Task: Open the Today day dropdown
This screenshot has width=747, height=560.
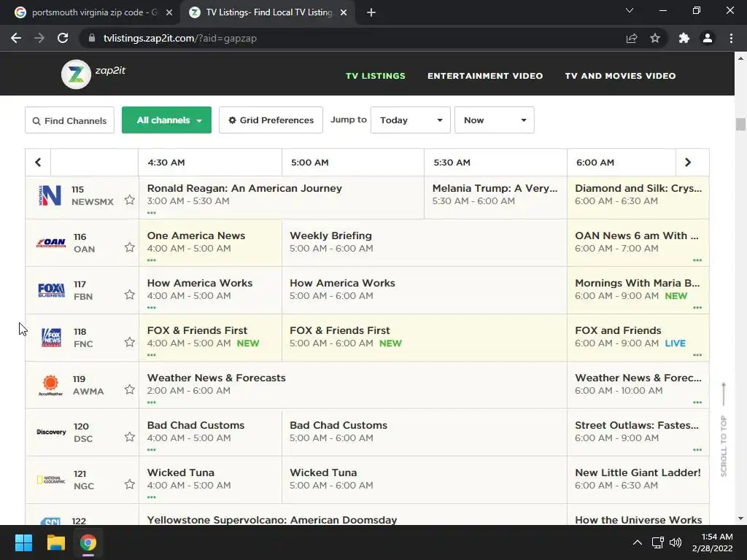Action: click(411, 120)
